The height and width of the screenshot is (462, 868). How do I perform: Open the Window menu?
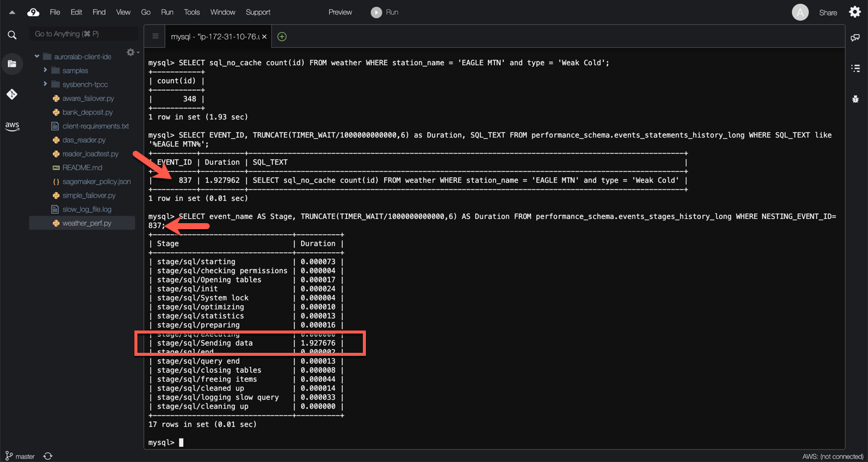[x=222, y=12]
